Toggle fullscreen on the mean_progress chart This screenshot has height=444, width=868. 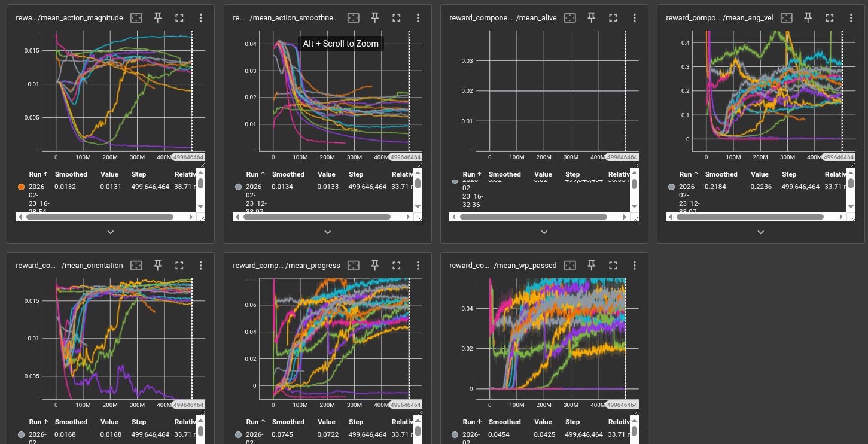click(396, 266)
